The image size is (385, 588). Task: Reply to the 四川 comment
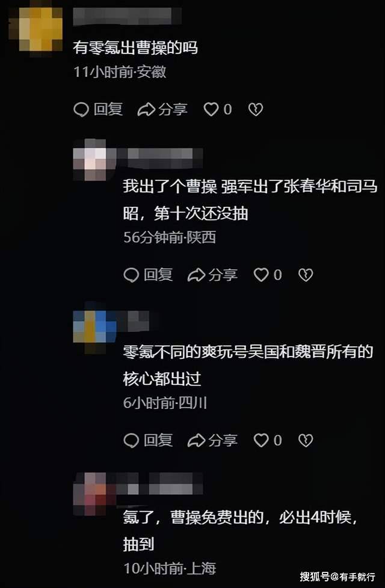click(x=148, y=440)
